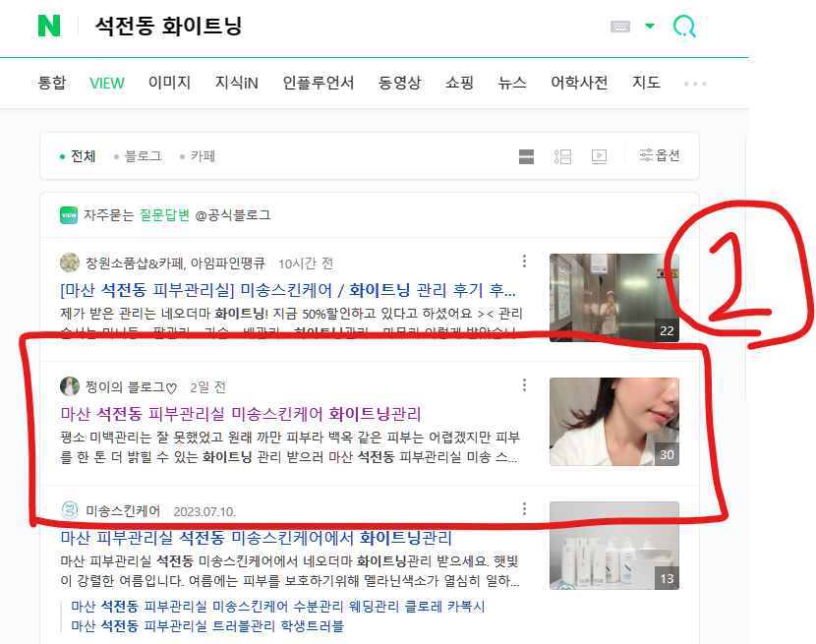Expand the search box dropdown arrow
Screen dimensions: 816x644
click(650, 26)
